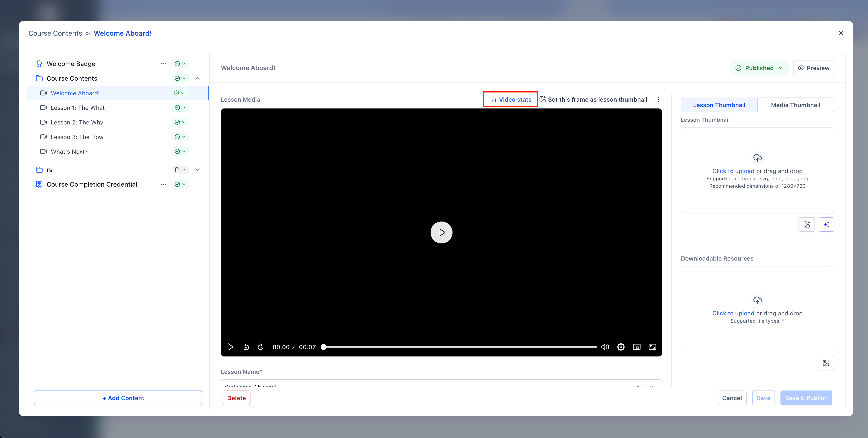Viewport: 868px width, 438px height.
Task: Click the Save button
Action: pos(763,398)
